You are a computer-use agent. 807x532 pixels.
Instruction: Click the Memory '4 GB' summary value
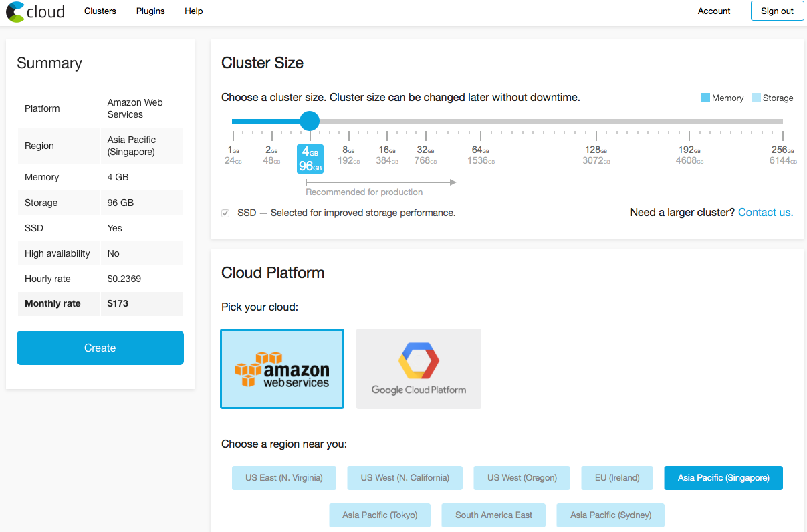(x=118, y=177)
